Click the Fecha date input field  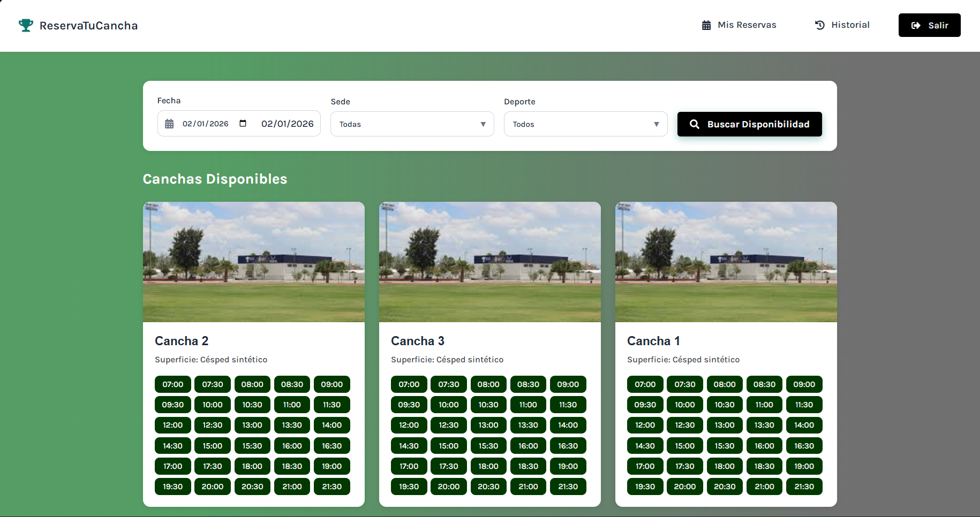(x=206, y=124)
